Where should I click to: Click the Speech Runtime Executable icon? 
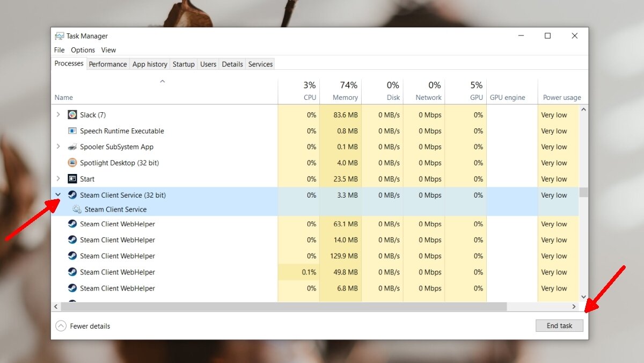pos(72,130)
